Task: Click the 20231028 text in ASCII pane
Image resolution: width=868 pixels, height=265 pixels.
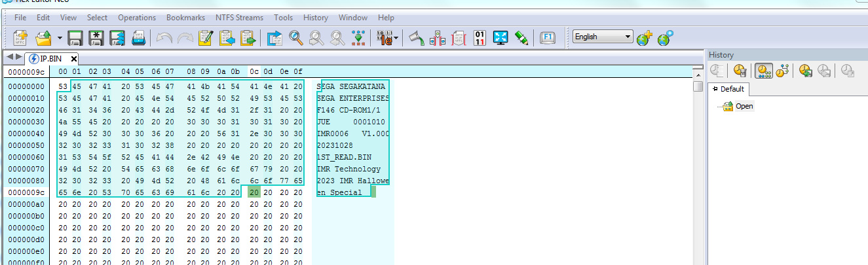Action: (335, 145)
